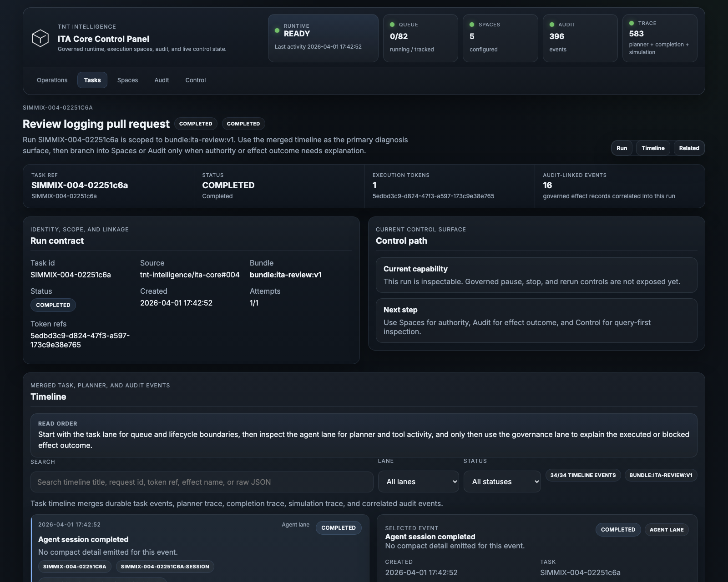The width and height of the screenshot is (728, 582).
Task: Open the All lanes dropdown
Action: 418,481
